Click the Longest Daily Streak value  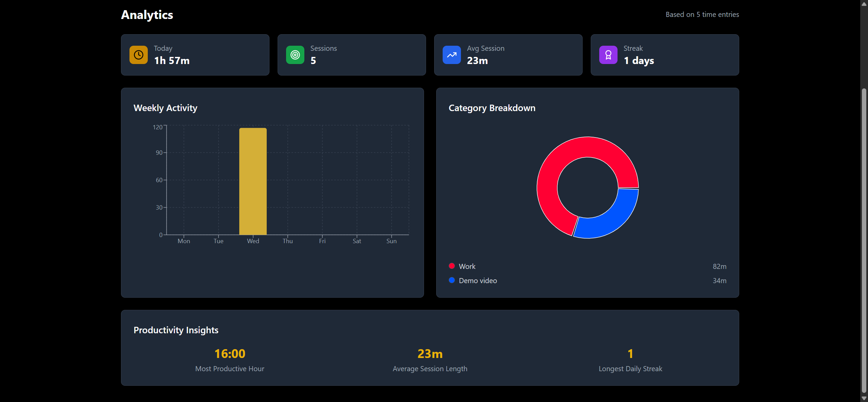pos(630,354)
